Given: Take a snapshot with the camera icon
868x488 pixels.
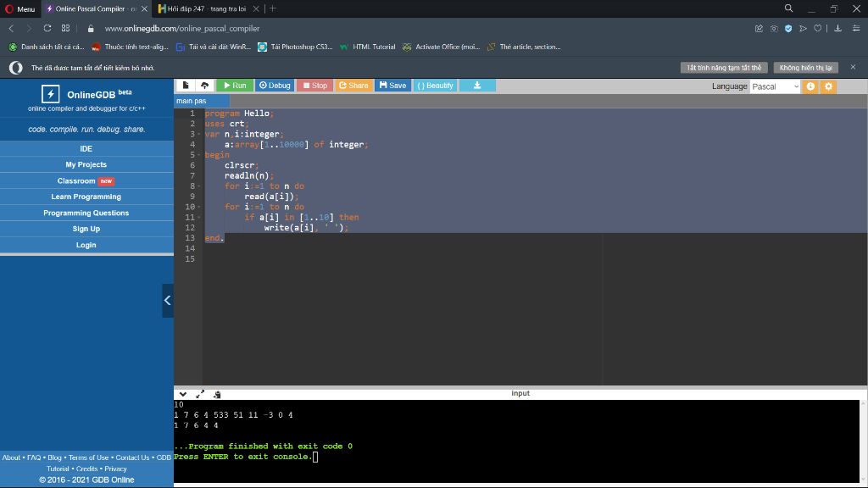Looking at the screenshot, I should point(774,28).
